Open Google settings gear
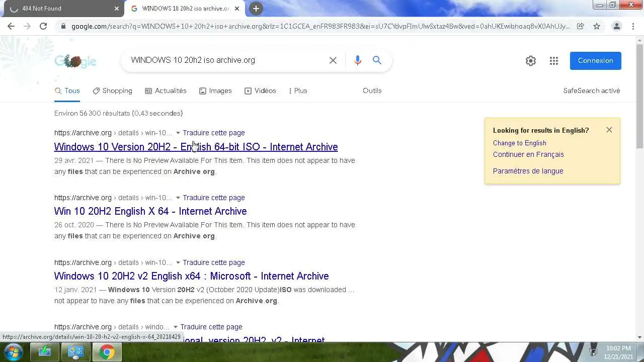Screen dimensions: 644x362 tap(531, 61)
